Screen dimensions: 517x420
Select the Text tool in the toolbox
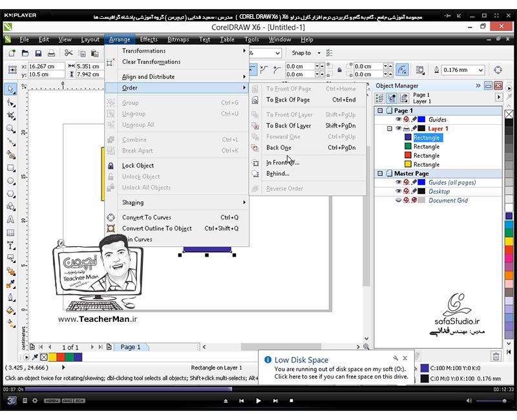click(x=11, y=220)
